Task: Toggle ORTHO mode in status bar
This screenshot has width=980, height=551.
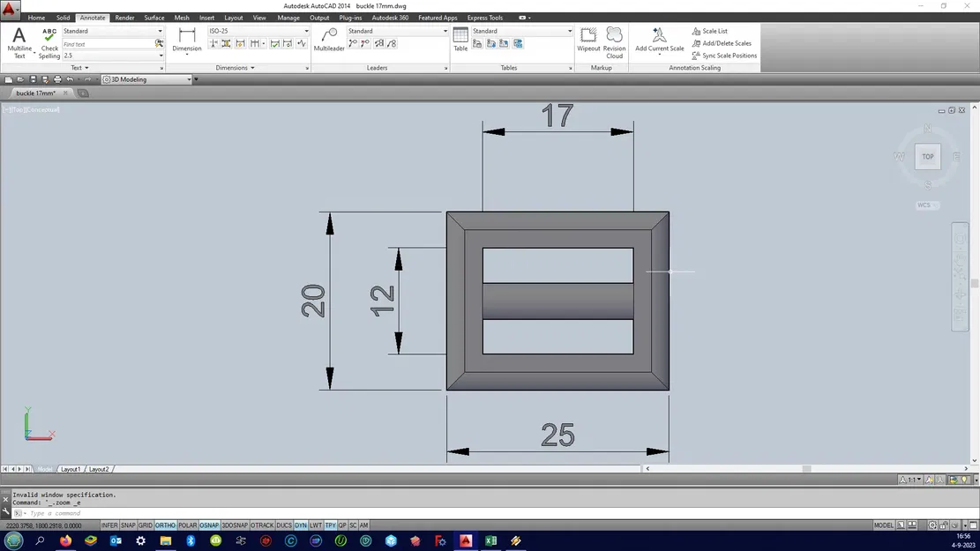Action: 166,525
